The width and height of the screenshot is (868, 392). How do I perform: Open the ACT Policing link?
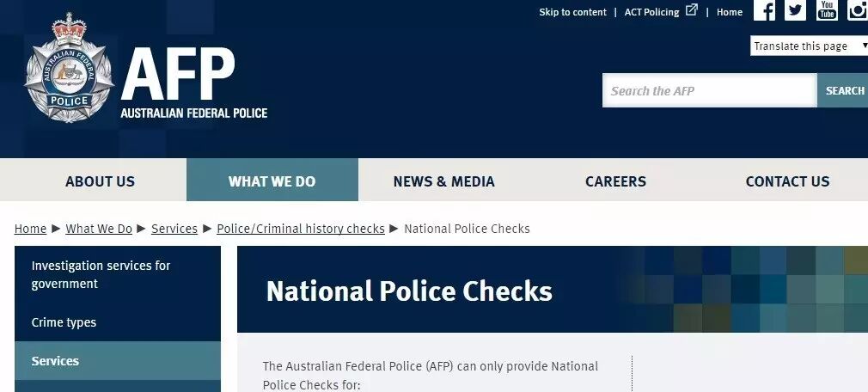(x=651, y=12)
